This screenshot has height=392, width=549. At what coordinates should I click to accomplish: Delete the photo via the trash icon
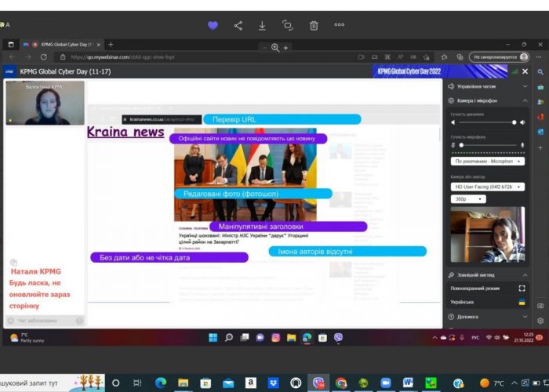[x=314, y=26]
